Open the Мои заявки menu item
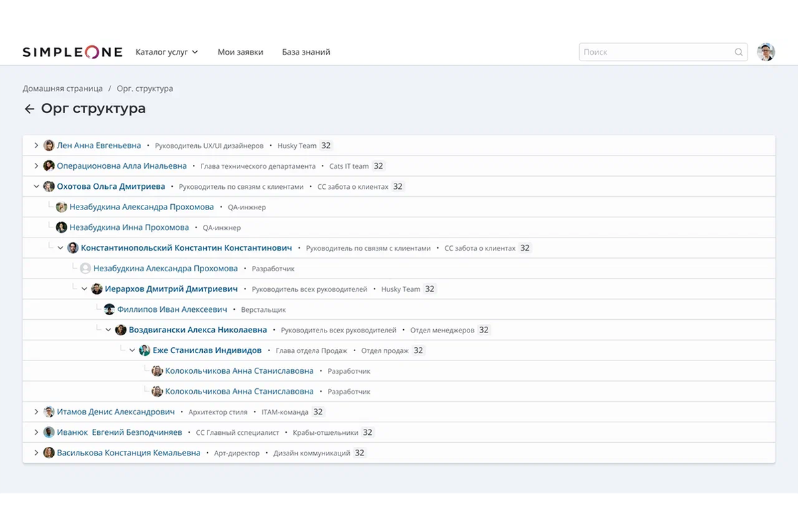Image resolution: width=798 pixels, height=532 pixels. (x=240, y=52)
